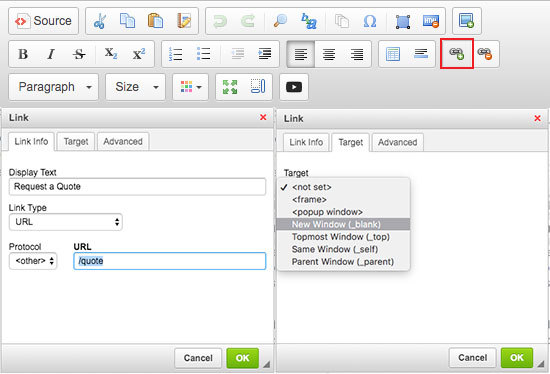Screen dimensions: 550x374
Task: Close the left Link dialog
Action: pyautogui.click(x=263, y=118)
